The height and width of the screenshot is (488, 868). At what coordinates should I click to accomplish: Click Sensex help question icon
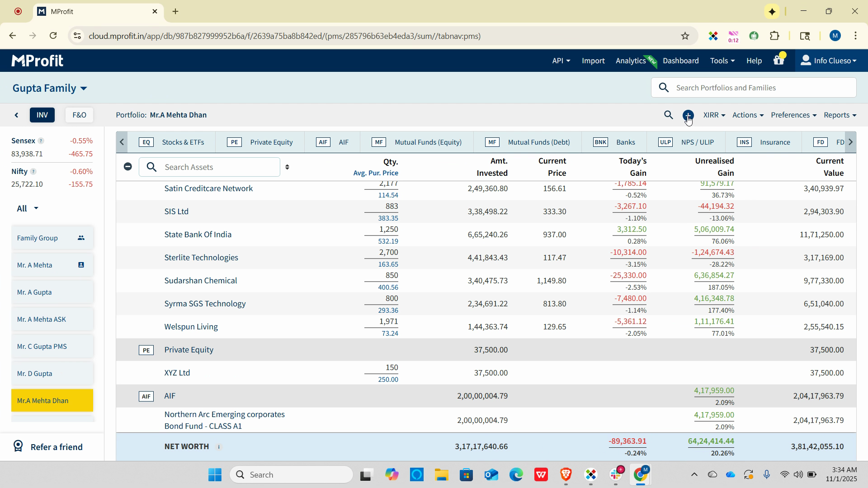point(41,141)
